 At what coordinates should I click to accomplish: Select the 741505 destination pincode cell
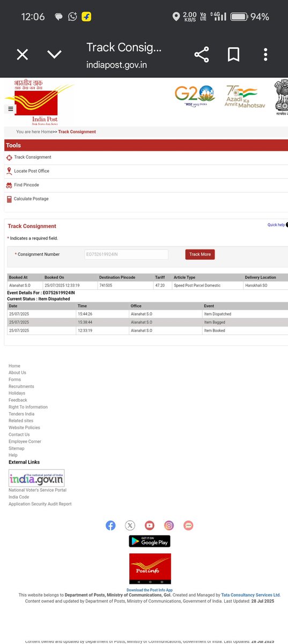(x=125, y=286)
